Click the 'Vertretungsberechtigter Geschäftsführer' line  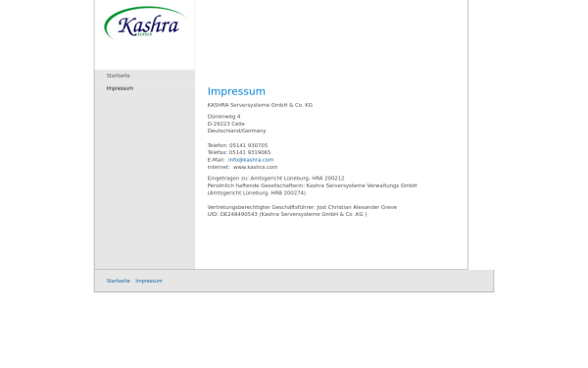302,207
